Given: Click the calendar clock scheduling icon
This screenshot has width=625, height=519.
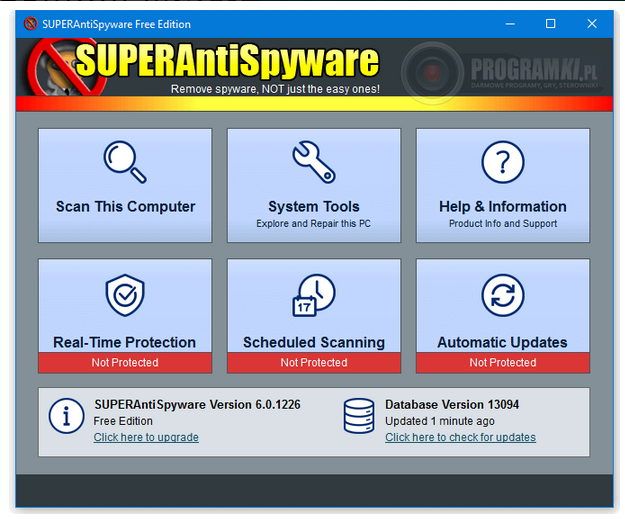Looking at the screenshot, I should coord(314,295).
